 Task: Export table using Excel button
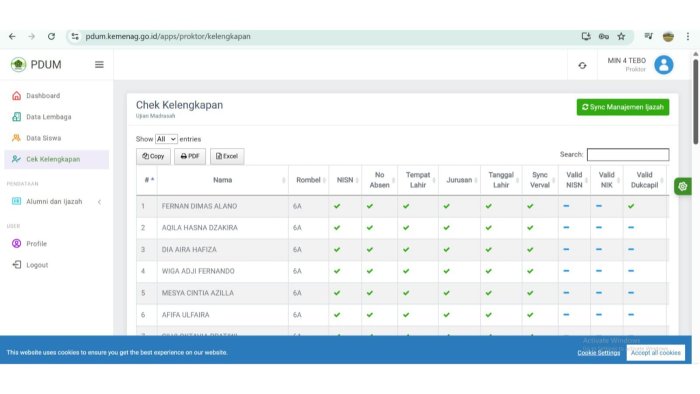(x=227, y=156)
